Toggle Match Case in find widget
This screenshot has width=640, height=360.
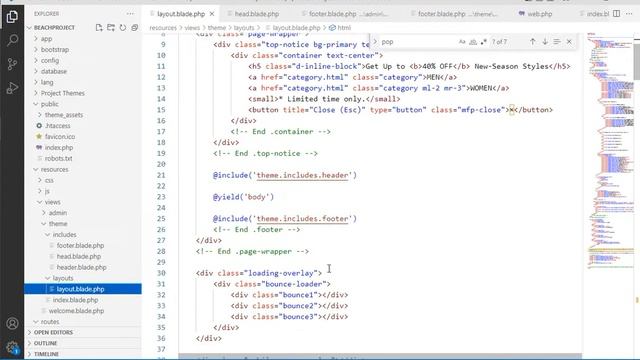462,42
